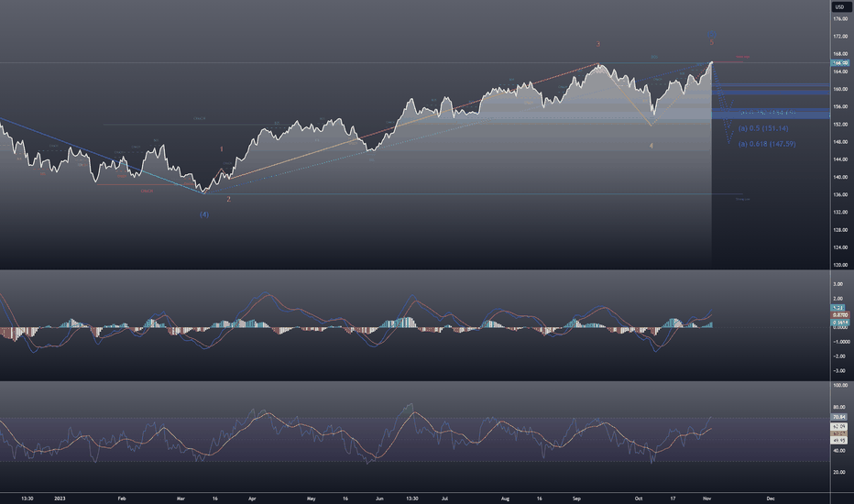
Task: Click the 172.00 price axis label
Action: coord(840,37)
